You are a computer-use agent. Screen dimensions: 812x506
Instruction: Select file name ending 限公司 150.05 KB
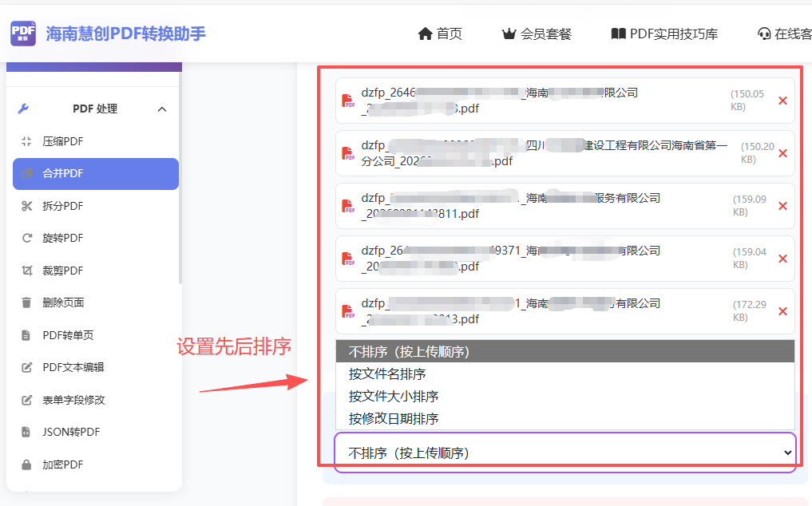(x=500, y=101)
